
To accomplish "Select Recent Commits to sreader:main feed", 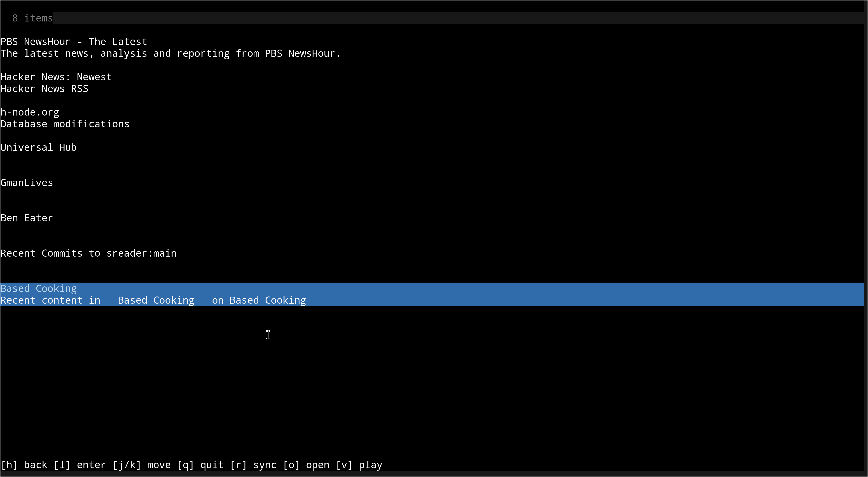I will pyautogui.click(x=89, y=253).
